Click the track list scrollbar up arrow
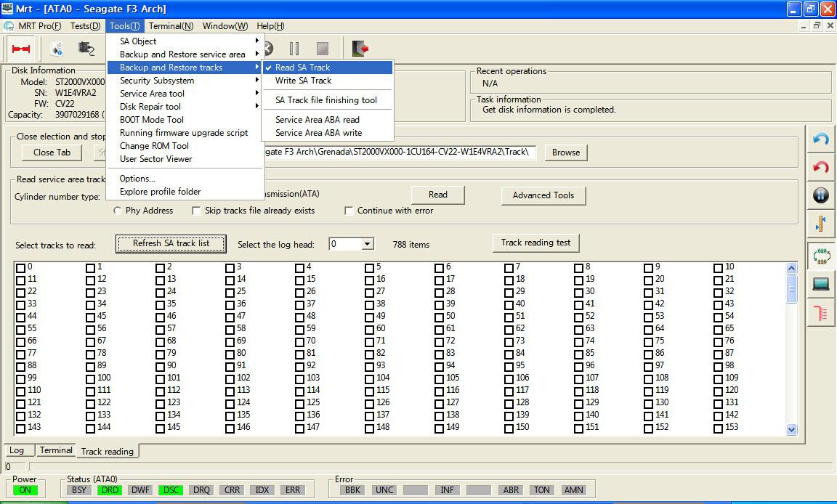Screen dimensions: 837x504 coord(792,268)
